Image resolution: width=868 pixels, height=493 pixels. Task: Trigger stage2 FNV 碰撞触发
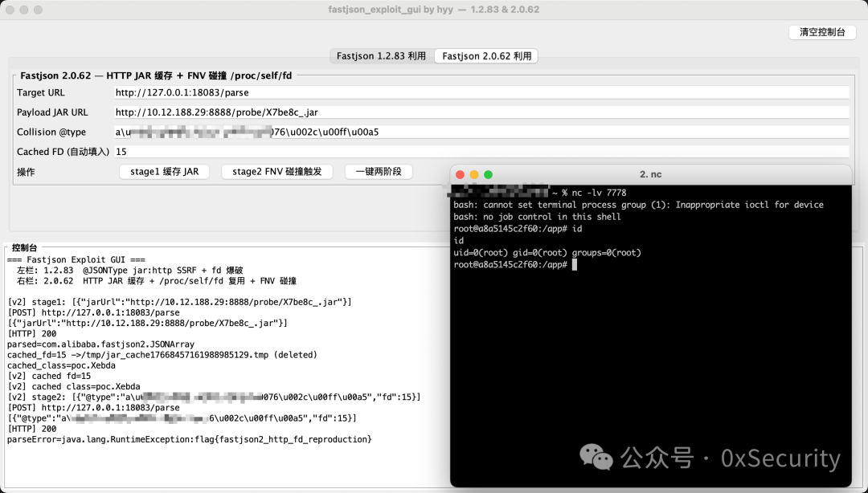coord(276,172)
